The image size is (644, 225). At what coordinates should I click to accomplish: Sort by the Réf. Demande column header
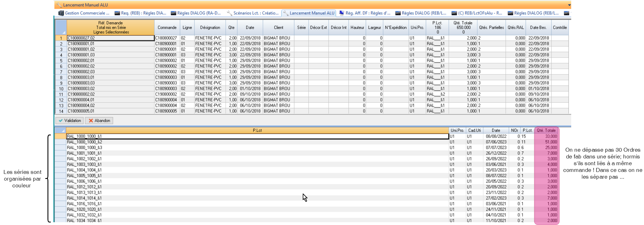coord(110,28)
